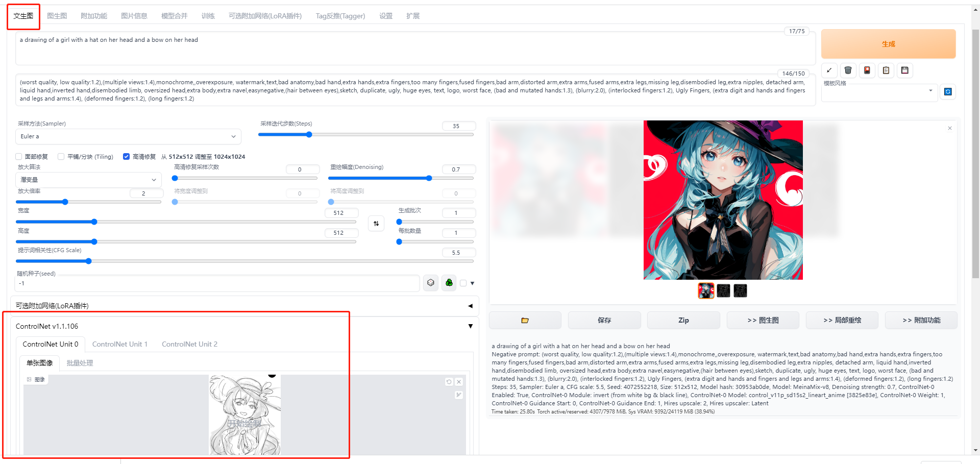This screenshot has width=980, height=464.
Task: Open the 设置 settings tab
Action: click(x=386, y=16)
